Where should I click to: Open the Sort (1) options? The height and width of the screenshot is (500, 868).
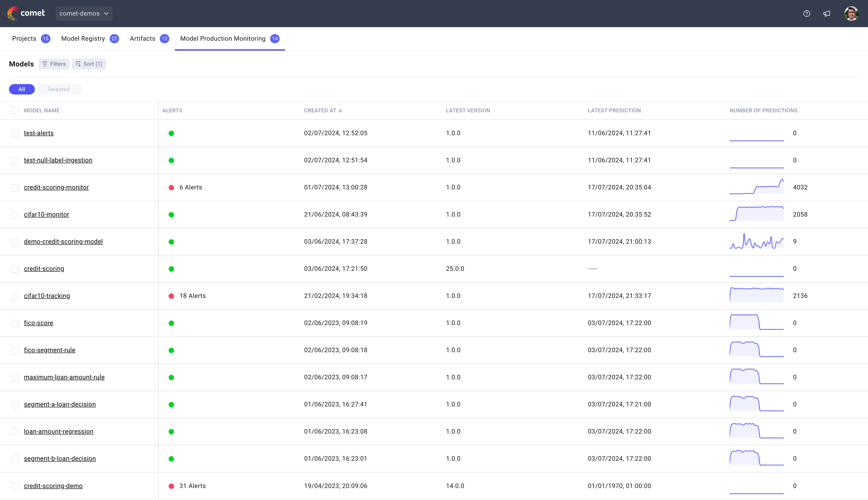(x=89, y=64)
